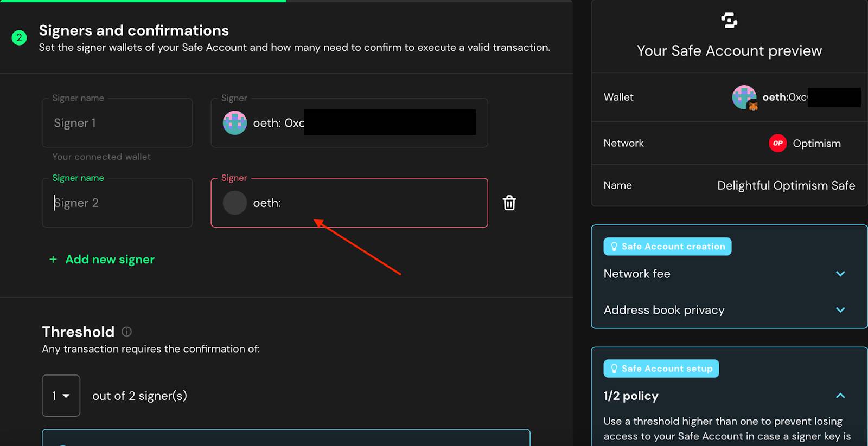
Task: Click the 'Network fee' label
Action: (x=637, y=274)
